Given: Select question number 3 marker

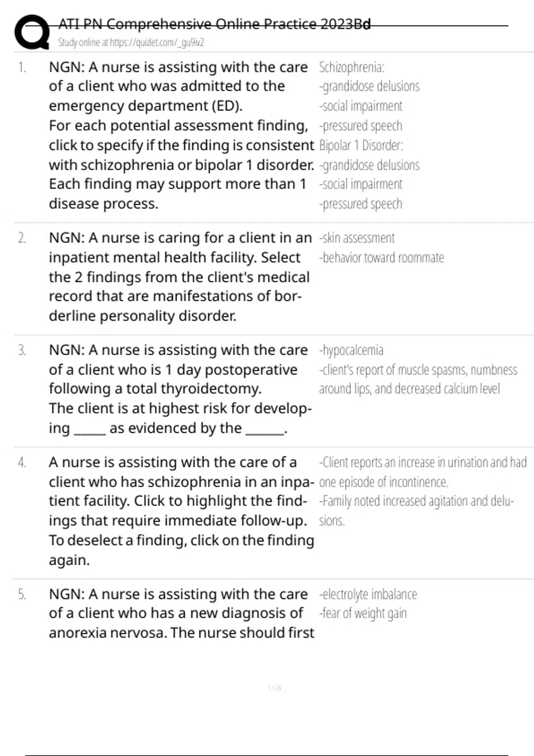Looking at the screenshot, I should (x=22, y=350).
